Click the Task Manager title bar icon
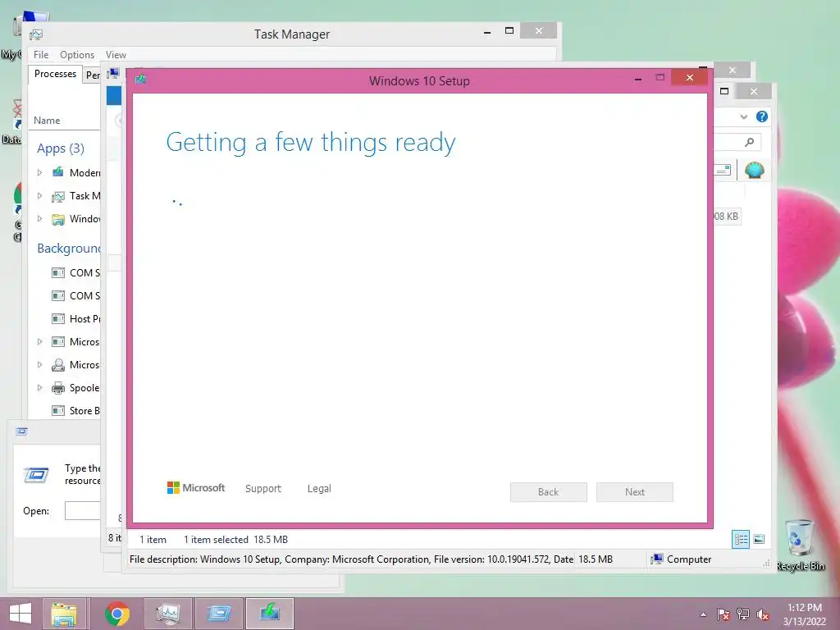840x630 pixels. (x=36, y=34)
